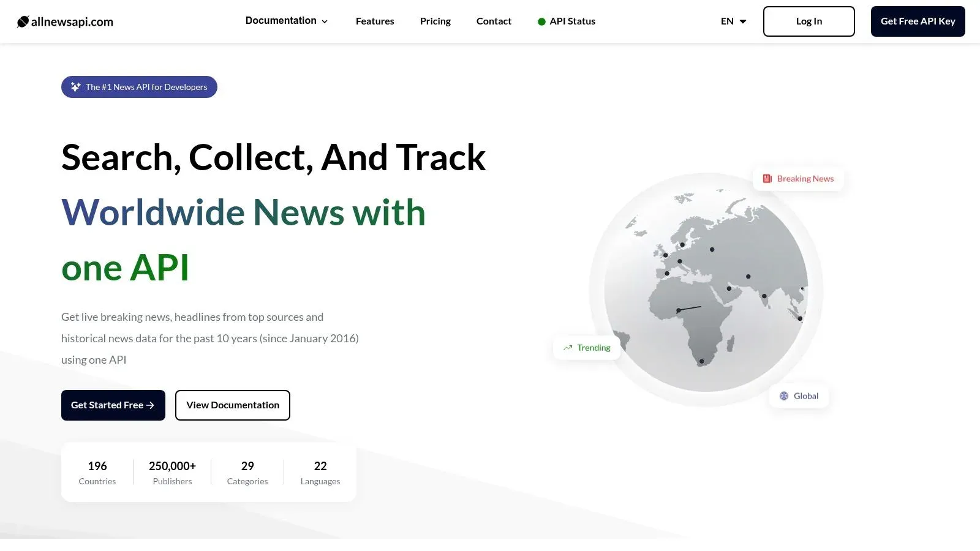Click the allnewsapi.com brand name
Image resolution: width=980 pixels, height=551 pixels.
(72, 22)
